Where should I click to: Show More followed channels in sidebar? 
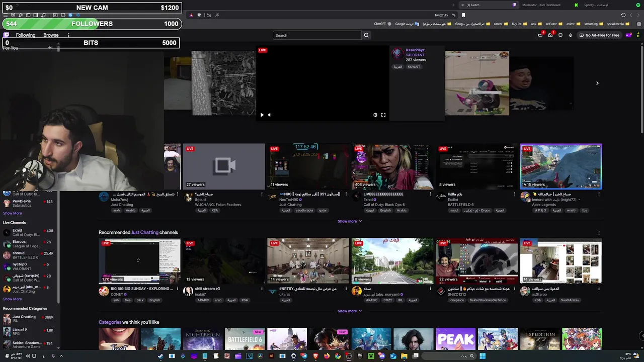click(x=12, y=213)
